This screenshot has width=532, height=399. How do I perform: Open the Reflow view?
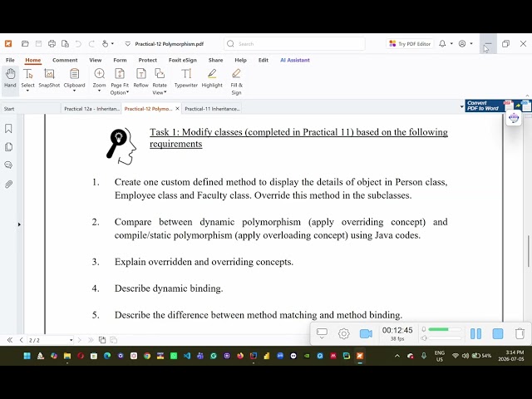pyautogui.click(x=140, y=78)
